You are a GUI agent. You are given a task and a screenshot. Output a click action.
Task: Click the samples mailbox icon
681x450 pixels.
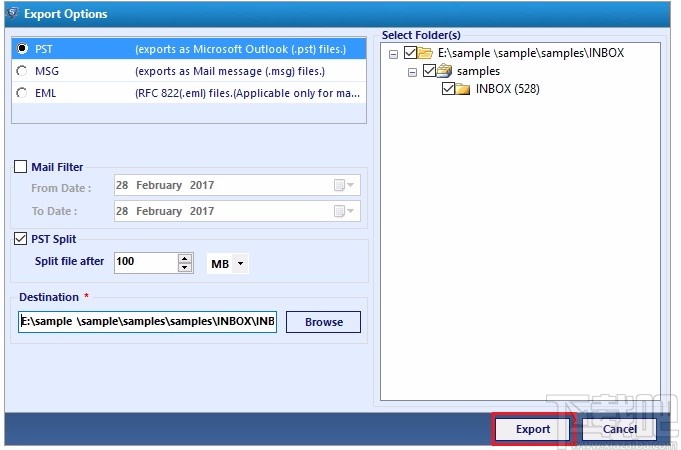pyautogui.click(x=444, y=70)
